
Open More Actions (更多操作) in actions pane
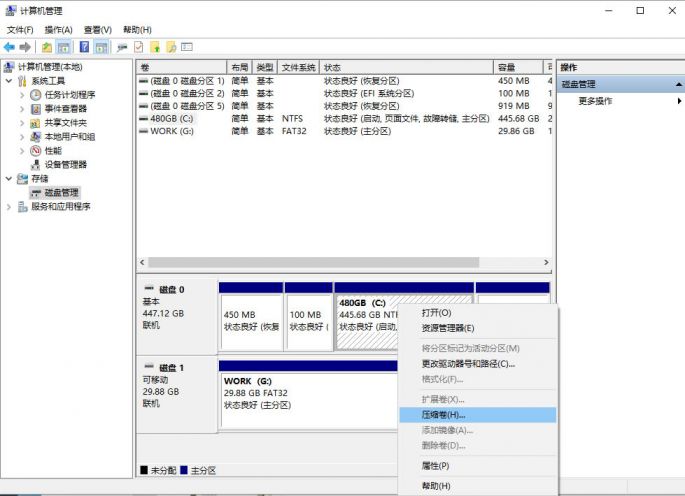[620, 101]
